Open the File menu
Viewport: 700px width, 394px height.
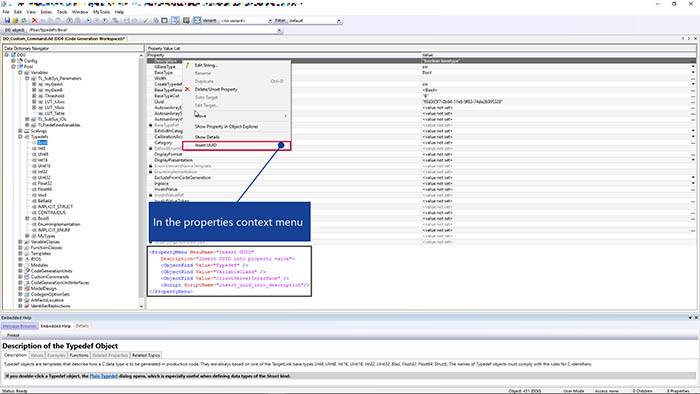tap(6, 12)
